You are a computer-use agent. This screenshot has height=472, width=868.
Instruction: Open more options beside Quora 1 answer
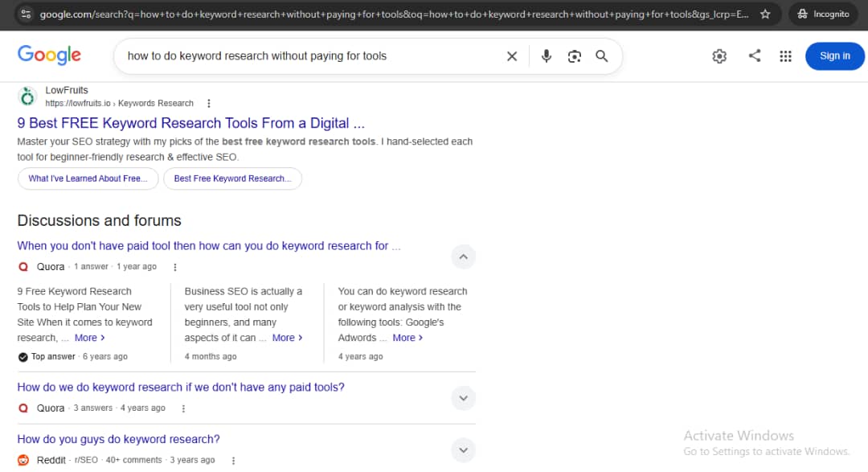pyautogui.click(x=175, y=267)
